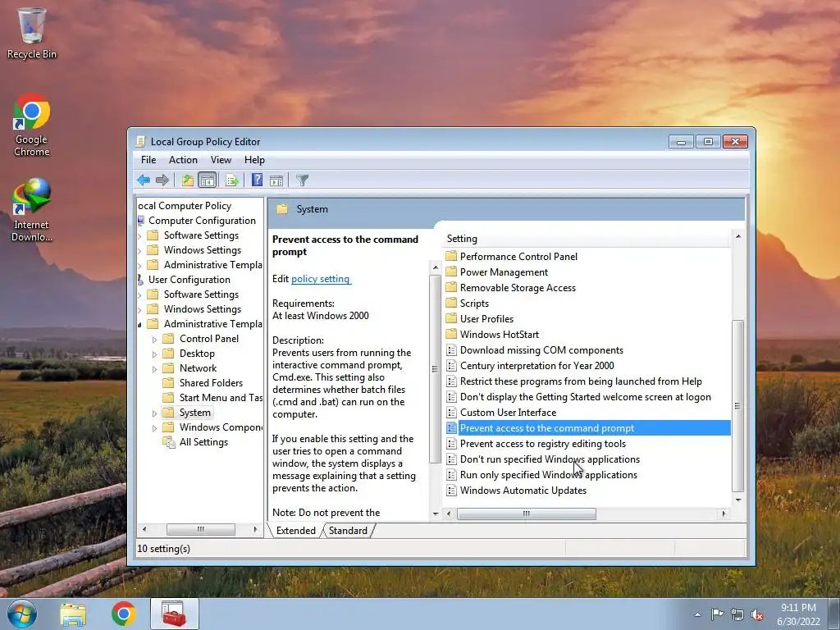Image resolution: width=840 pixels, height=630 pixels.
Task: Click the Filter funnel toolbar icon
Action: click(302, 180)
